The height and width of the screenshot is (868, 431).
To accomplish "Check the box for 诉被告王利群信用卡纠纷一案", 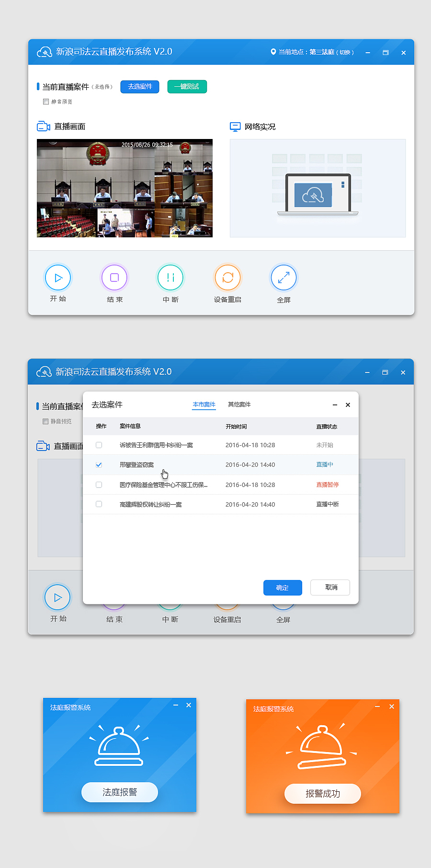I will coord(99,445).
